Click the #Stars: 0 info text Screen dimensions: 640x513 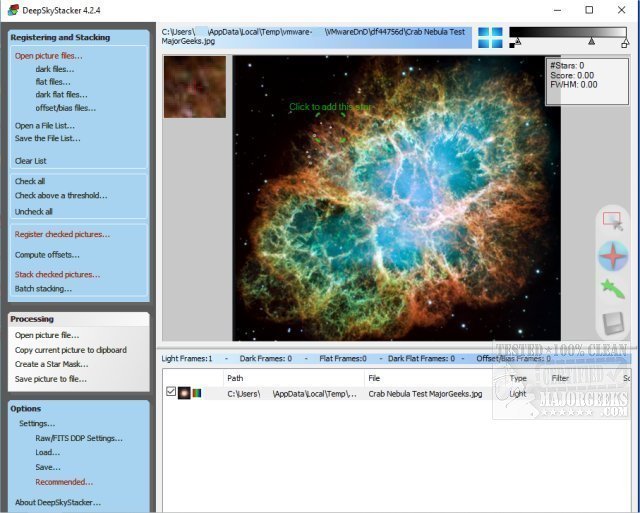pos(567,66)
